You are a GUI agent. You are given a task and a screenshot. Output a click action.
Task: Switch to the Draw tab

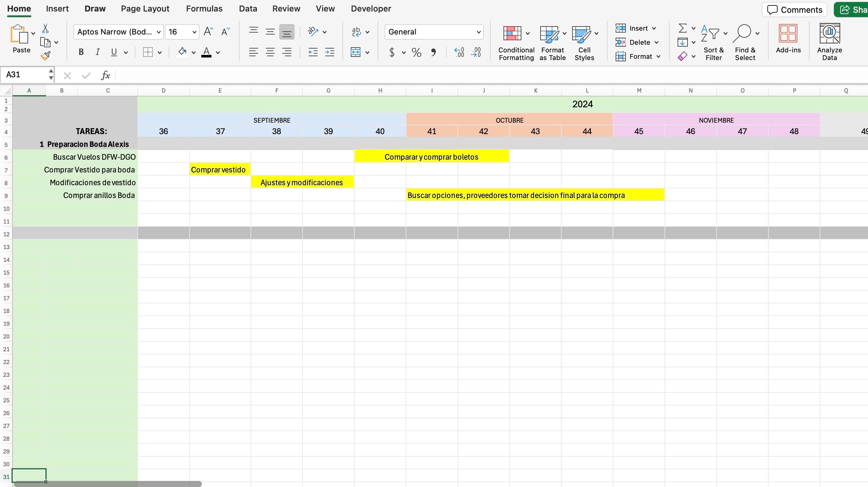95,9
